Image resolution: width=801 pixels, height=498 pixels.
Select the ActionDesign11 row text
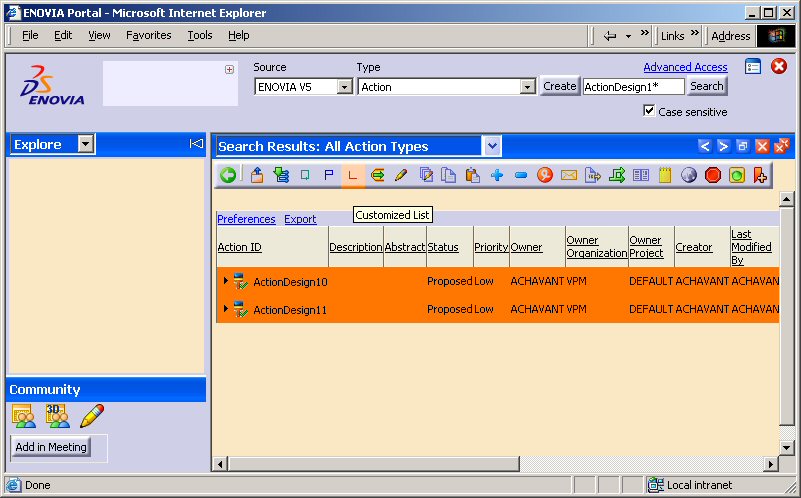(290, 310)
